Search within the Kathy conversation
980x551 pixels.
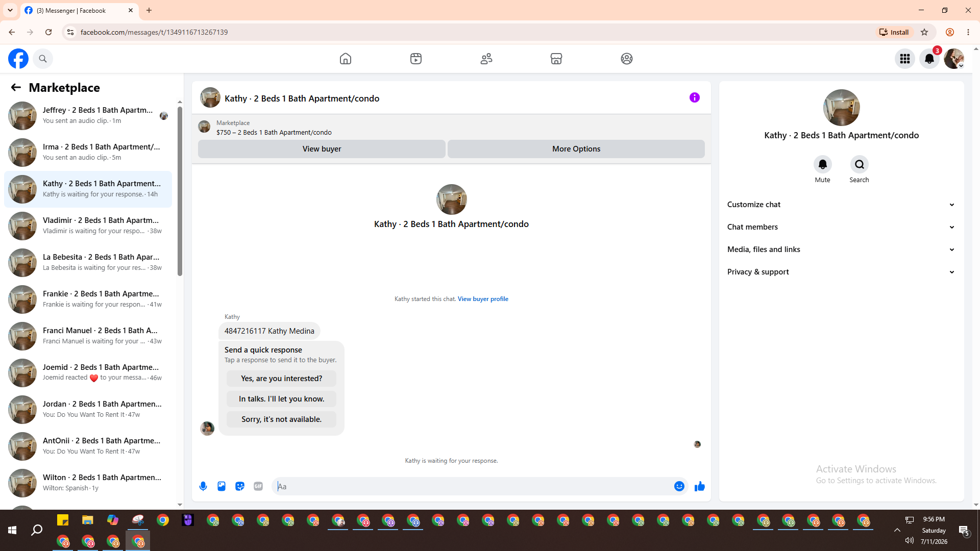(860, 164)
